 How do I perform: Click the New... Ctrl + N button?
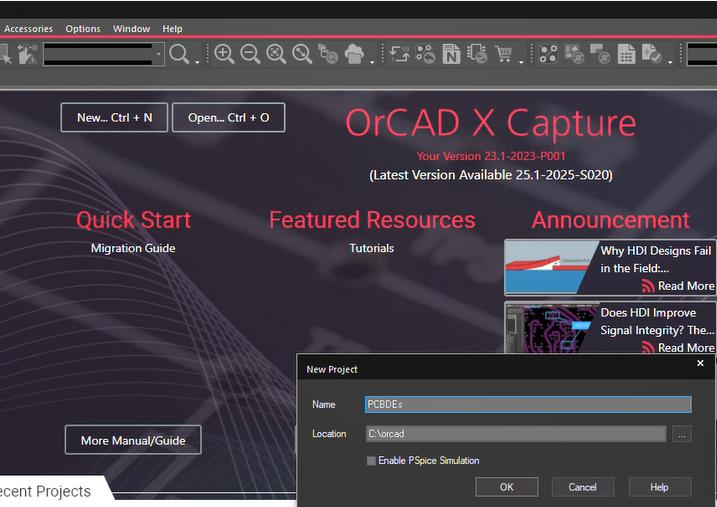[x=114, y=117]
